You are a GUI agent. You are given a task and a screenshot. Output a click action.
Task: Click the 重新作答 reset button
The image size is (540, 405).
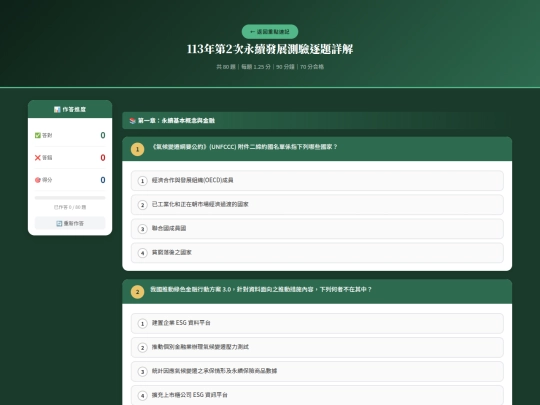click(70, 223)
